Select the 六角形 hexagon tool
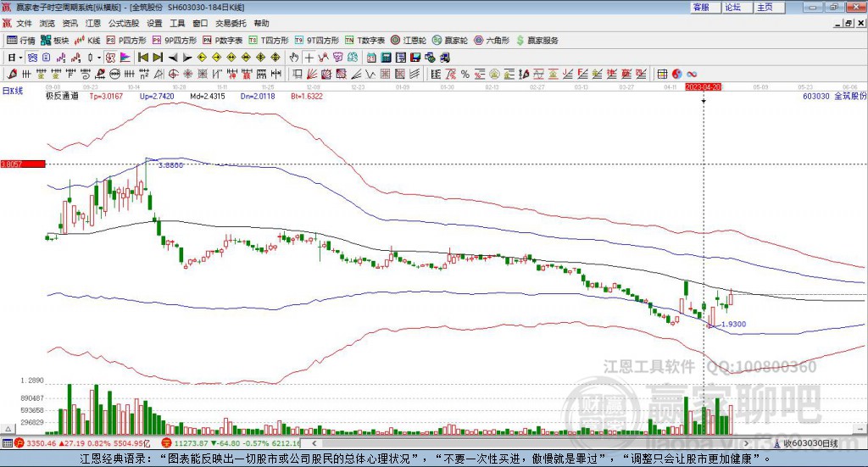Viewport: 868px width, 467px height. [x=492, y=41]
